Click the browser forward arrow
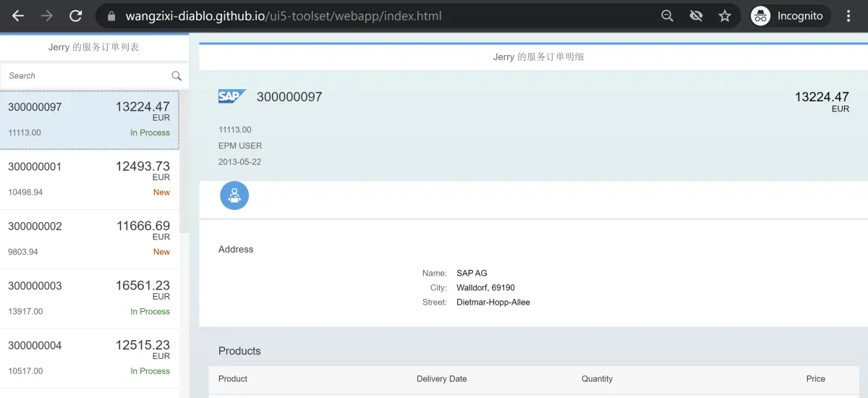The image size is (868, 398). (47, 16)
